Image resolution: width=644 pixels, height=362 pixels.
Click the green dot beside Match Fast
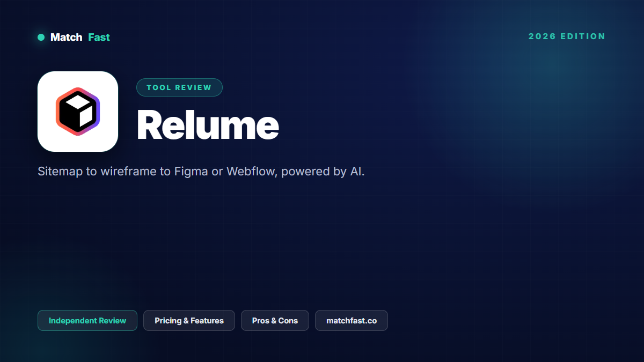[x=41, y=38]
